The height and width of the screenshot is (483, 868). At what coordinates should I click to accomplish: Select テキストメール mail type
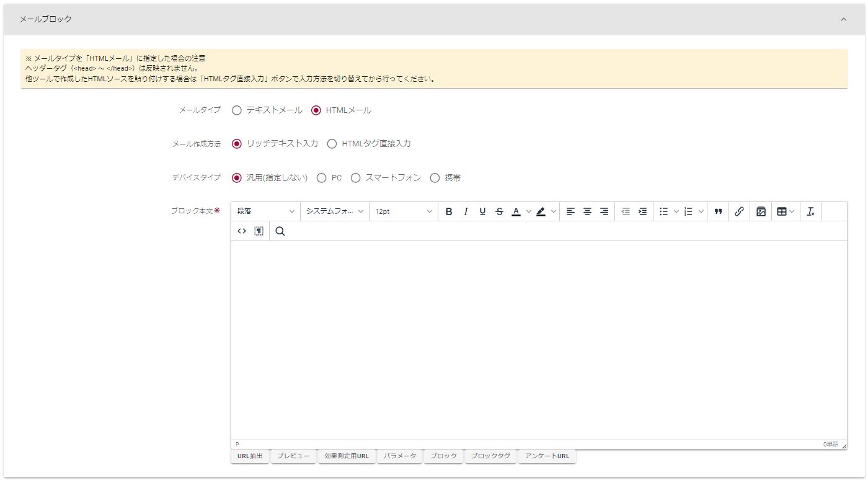[x=237, y=110]
